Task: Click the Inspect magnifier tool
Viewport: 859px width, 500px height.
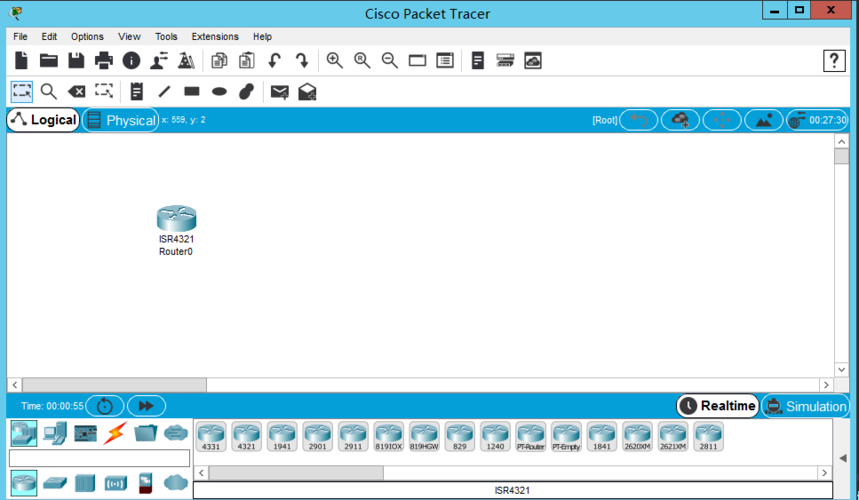Action: point(48,91)
